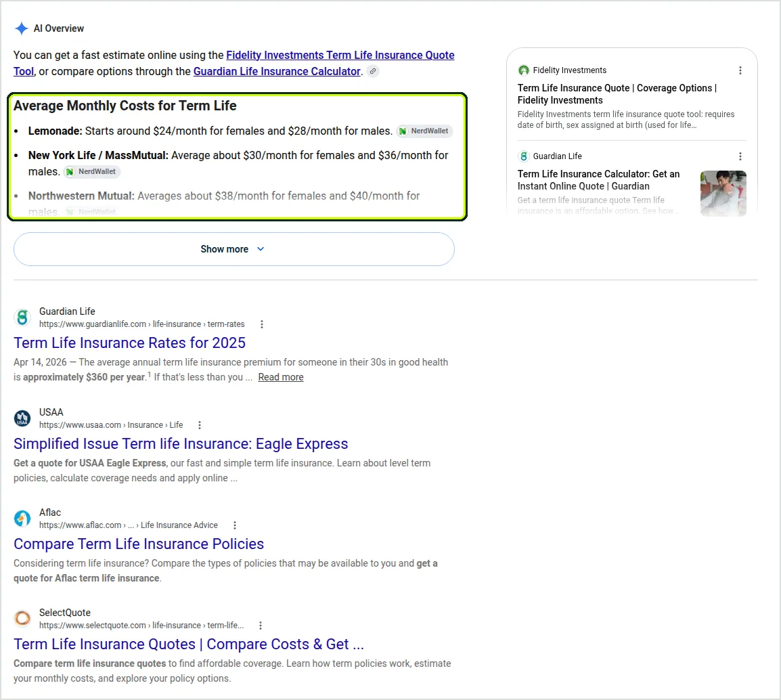781x700 pixels.
Task: Click Aflac logo icon in search results
Action: (x=22, y=519)
